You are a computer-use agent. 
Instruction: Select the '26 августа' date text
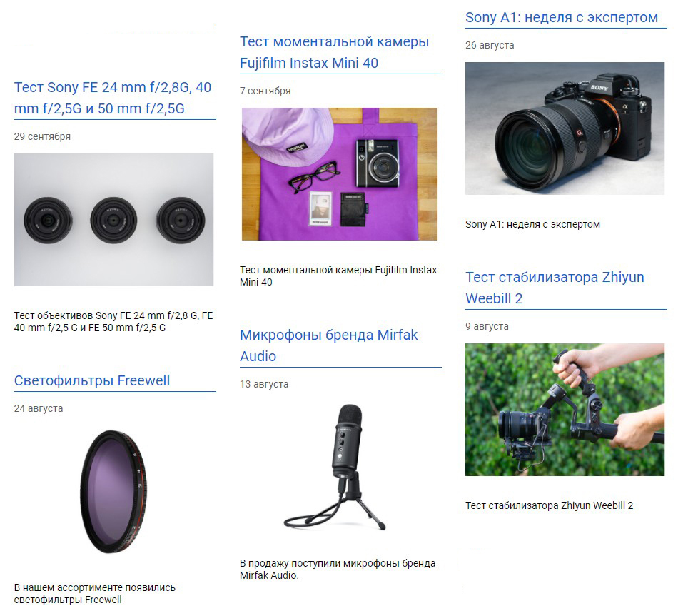[x=490, y=45]
